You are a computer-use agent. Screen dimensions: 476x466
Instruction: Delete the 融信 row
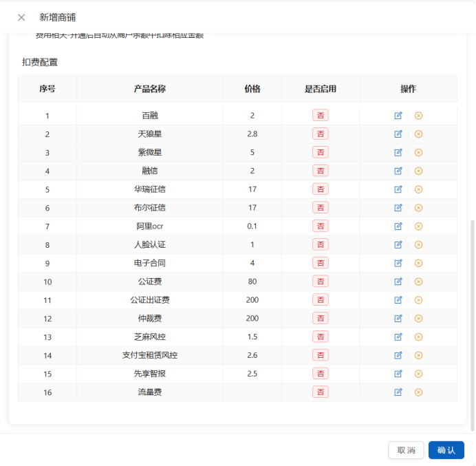[418, 171]
